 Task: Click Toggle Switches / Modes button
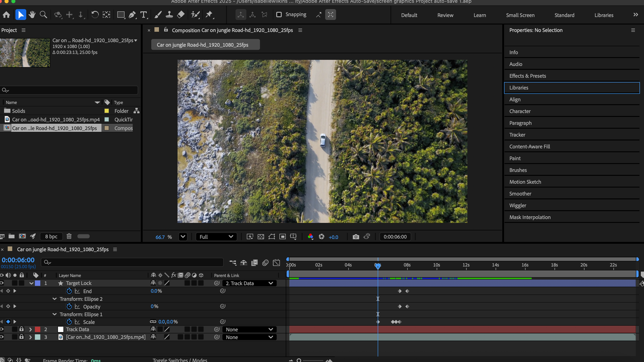[x=180, y=360]
